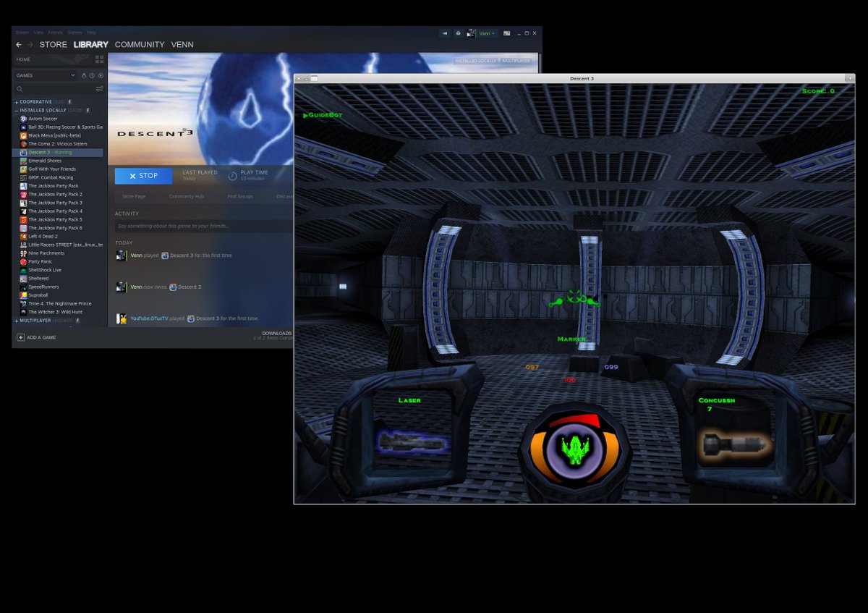Open the Help menu
The height and width of the screenshot is (613, 868).
click(91, 33)
